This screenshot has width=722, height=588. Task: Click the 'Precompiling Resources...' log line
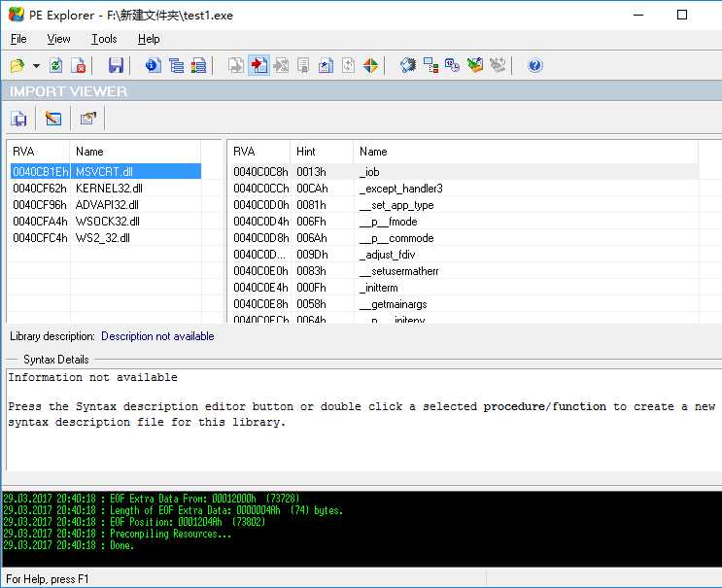click(117, 534)
